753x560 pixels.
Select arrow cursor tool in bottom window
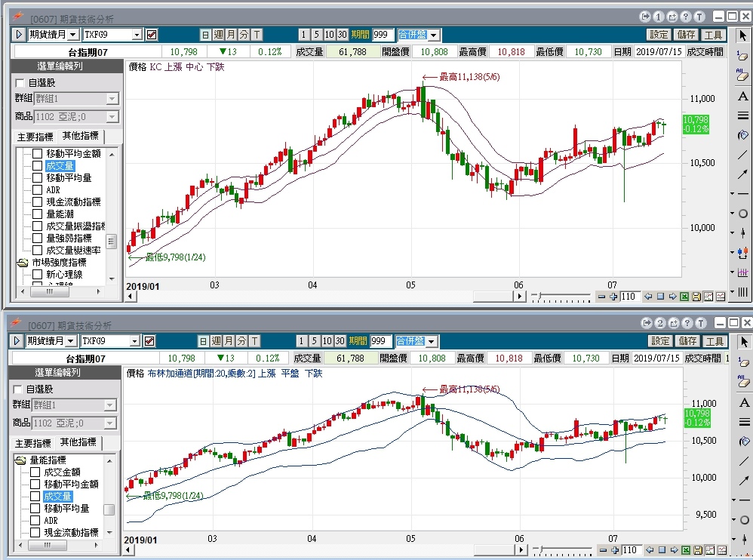[x=745, y=341]
